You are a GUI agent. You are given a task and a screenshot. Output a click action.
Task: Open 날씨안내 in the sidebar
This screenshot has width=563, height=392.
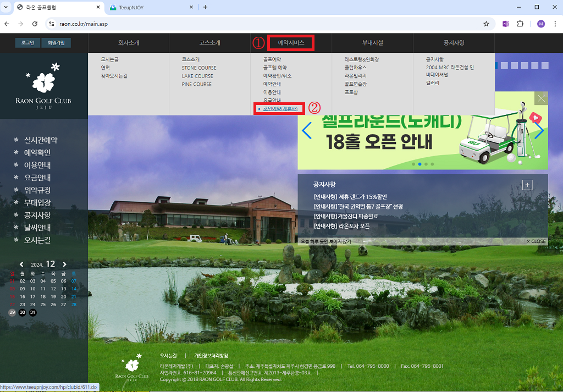coord(37,228)
